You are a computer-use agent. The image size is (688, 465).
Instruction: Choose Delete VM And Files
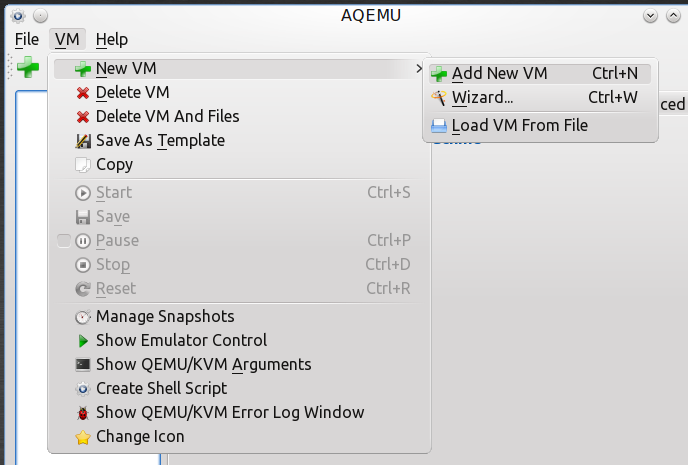[239, 117]
